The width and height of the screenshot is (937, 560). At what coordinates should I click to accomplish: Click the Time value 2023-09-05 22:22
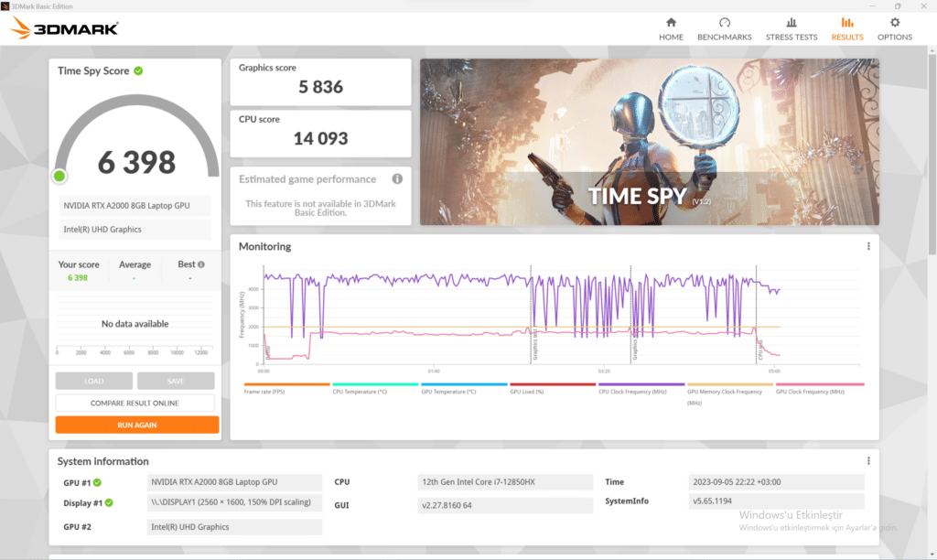tap(776, 481)
